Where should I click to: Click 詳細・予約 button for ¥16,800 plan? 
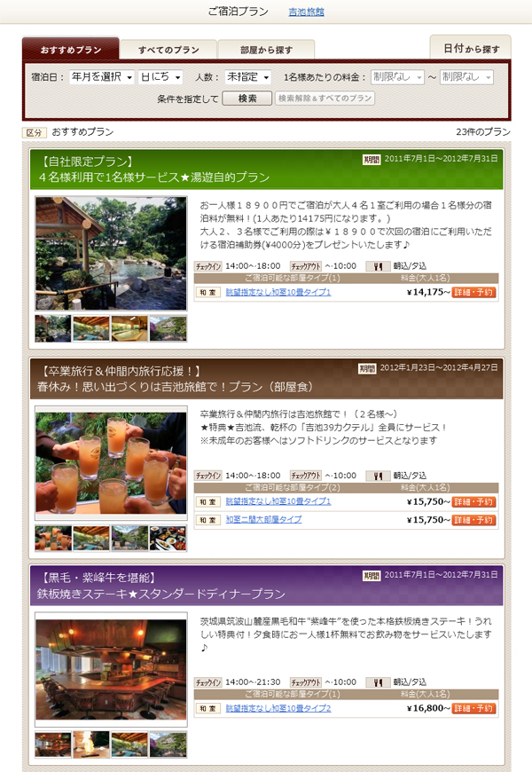[473, 709]
